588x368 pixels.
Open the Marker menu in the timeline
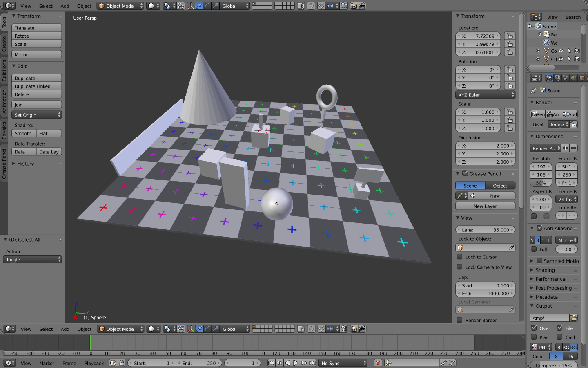coord(47,363)
